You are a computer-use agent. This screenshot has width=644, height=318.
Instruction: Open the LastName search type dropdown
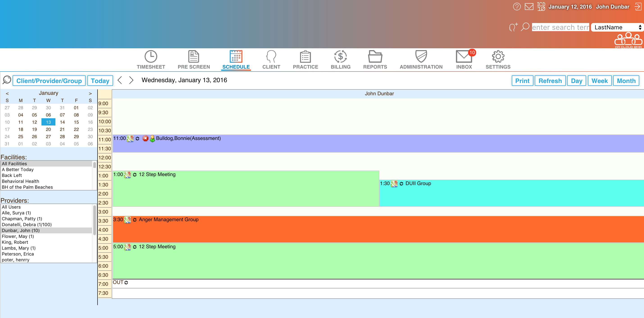617,27
